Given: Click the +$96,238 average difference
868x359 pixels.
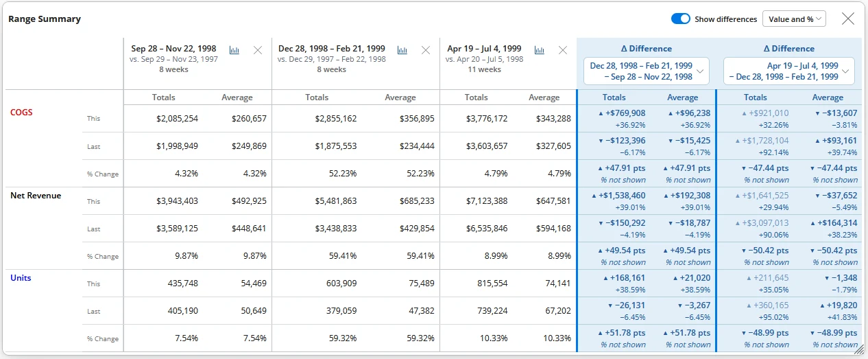Looking at the screenshot, I should pos(692,113).
